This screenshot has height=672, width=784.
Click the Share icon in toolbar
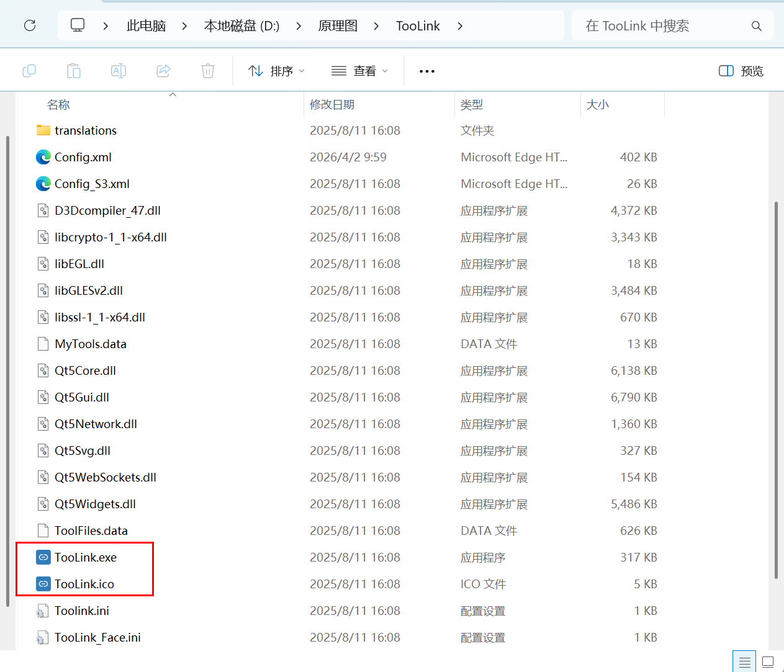163,71
